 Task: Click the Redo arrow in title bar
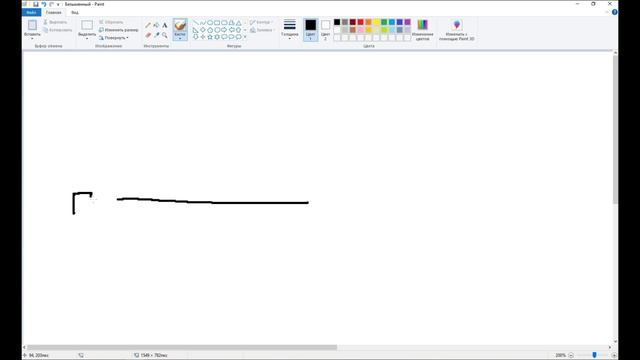click(x=51, y=4)
